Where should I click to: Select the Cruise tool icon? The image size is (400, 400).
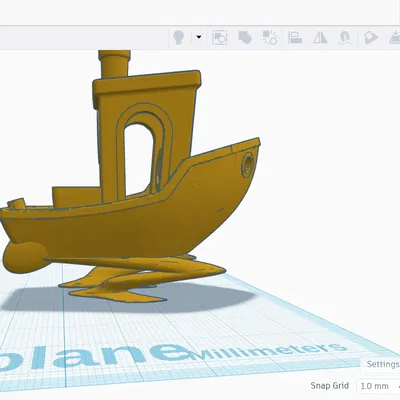[x=345, y=37]
